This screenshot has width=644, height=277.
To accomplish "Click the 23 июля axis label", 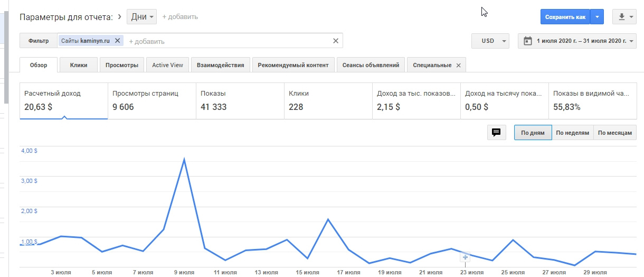I will (471, 272).
